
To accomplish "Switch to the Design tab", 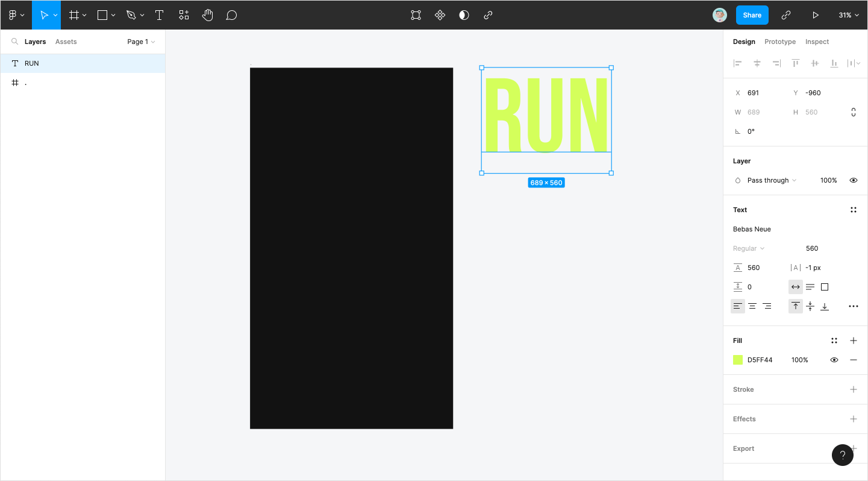I will [x=744, y=42].
